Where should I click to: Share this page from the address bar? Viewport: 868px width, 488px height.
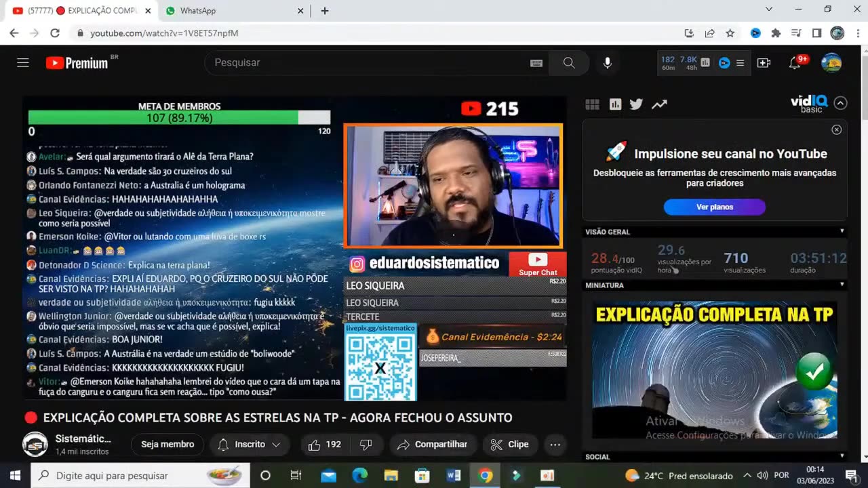(709, 33)
